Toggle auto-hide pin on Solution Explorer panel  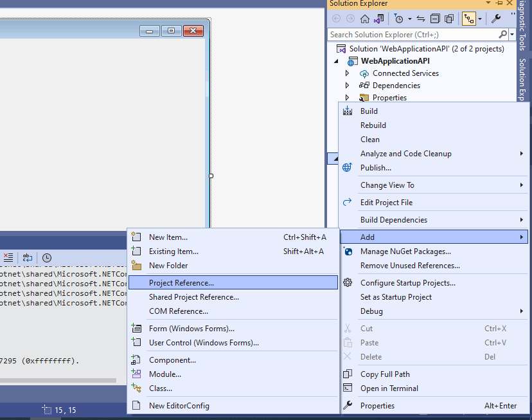[x=499, y=3]
